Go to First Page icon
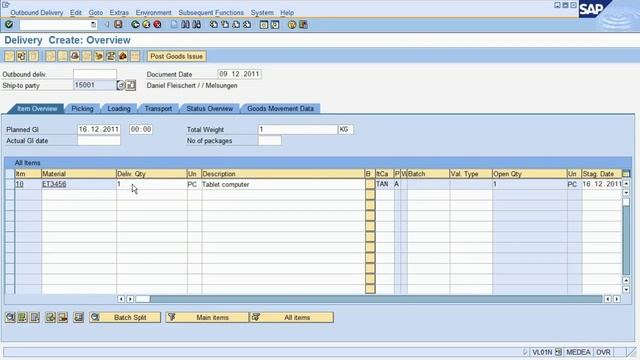640x360 pixels. point(213,24)
